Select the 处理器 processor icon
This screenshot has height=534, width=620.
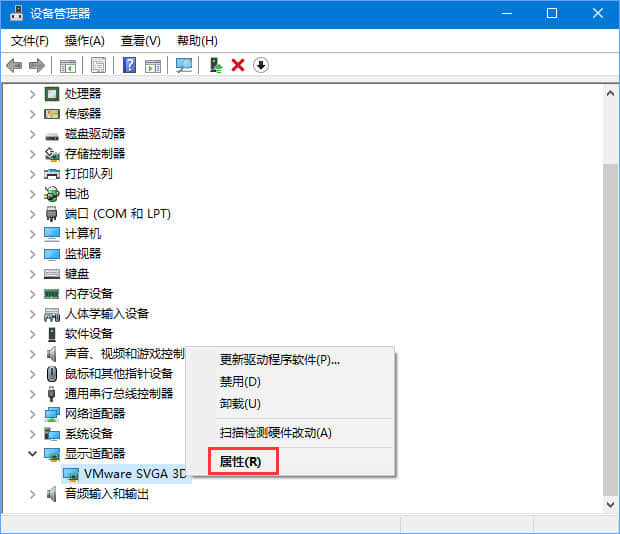click(x=52, y=94)
